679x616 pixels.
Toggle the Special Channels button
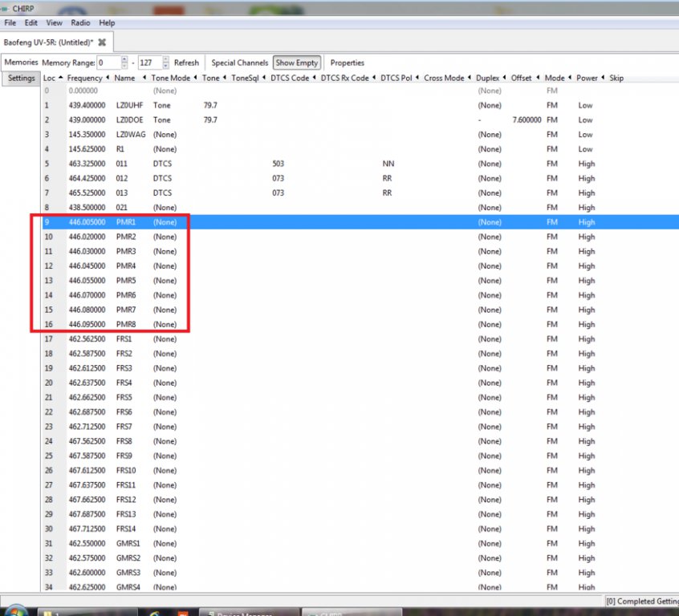click(x=239, y=63)
